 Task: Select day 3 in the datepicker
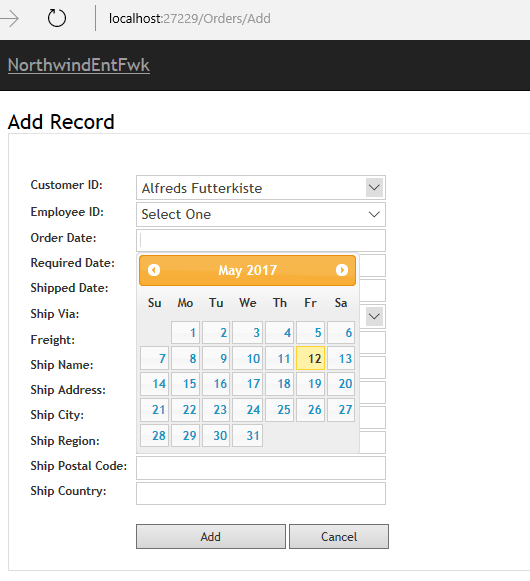click(x=248, y=332)
